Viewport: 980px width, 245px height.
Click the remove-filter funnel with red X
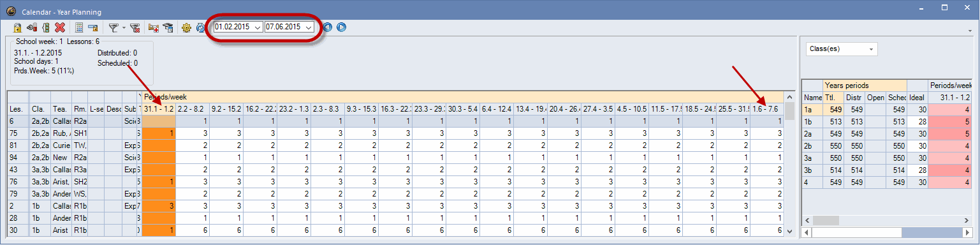135,27
